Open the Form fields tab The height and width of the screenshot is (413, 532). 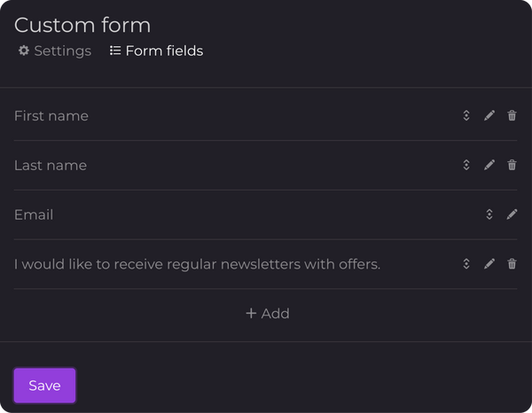(x=157, y=51)
